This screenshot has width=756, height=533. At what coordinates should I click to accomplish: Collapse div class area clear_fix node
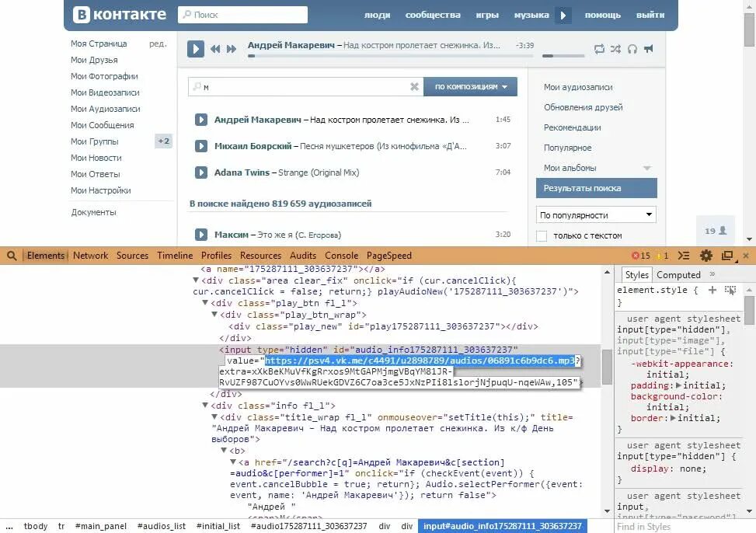pyautogui.click(x=196, y=280)
